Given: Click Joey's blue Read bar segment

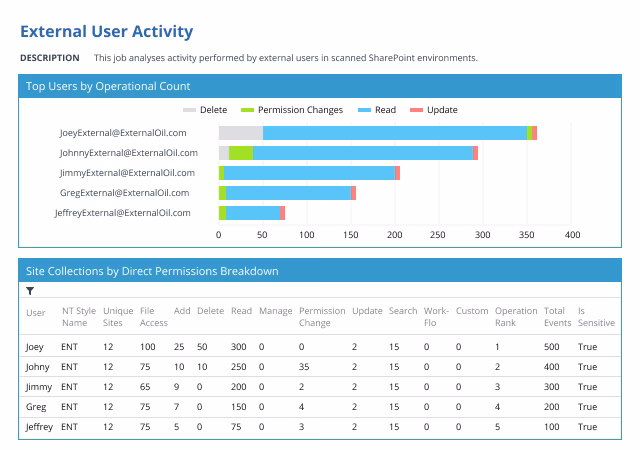Looking at the screenshot, I should coord(395,133).
